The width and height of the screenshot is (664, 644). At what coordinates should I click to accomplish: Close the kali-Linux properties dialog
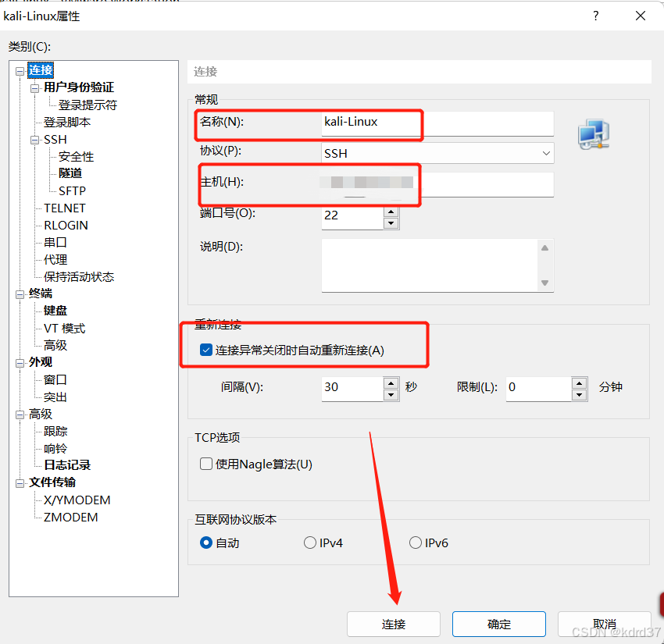(641, 16)
